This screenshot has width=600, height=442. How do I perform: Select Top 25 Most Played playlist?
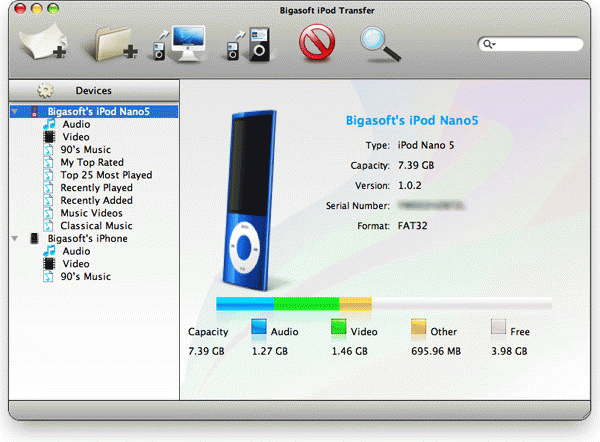pyautogui.click(x=106, y=175)
